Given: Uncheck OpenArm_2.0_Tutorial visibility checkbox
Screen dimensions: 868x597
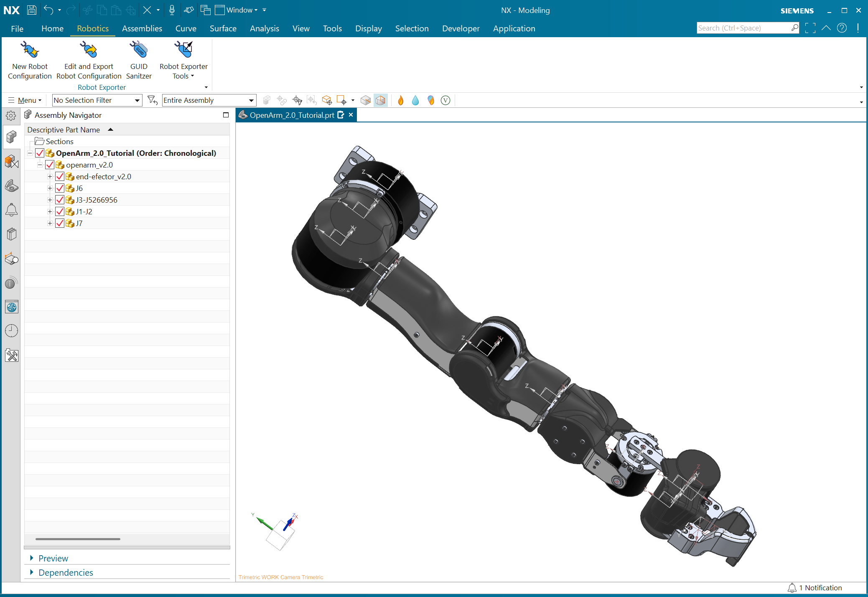Looking at the screenshot, I should point(40,153).
